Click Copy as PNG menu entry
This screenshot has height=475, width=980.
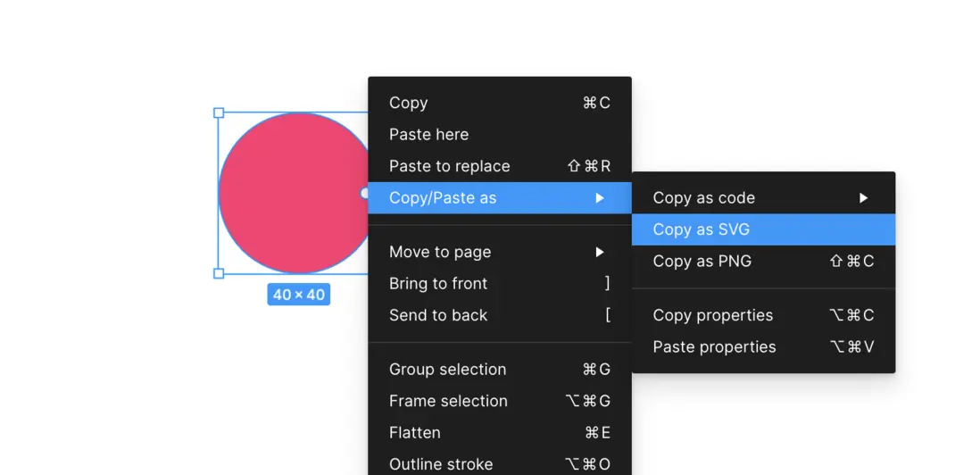pyautogui.click(x=702, y=262)
